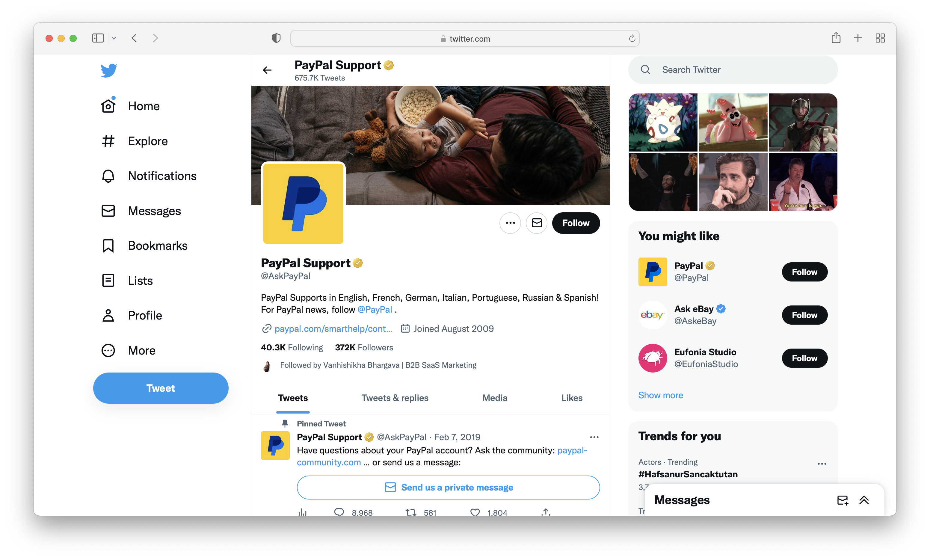Click Send us a private message button
930x560 pixels.
449,488
